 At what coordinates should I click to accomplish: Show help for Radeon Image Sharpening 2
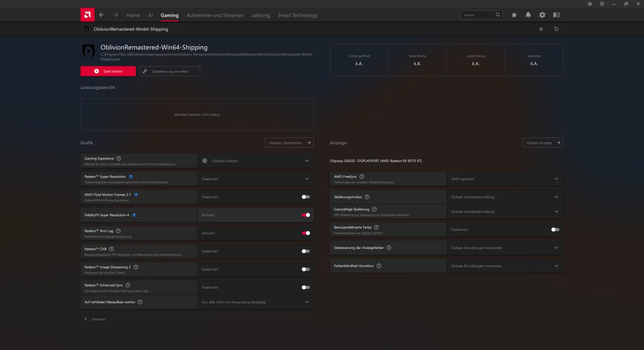(136, 267)
